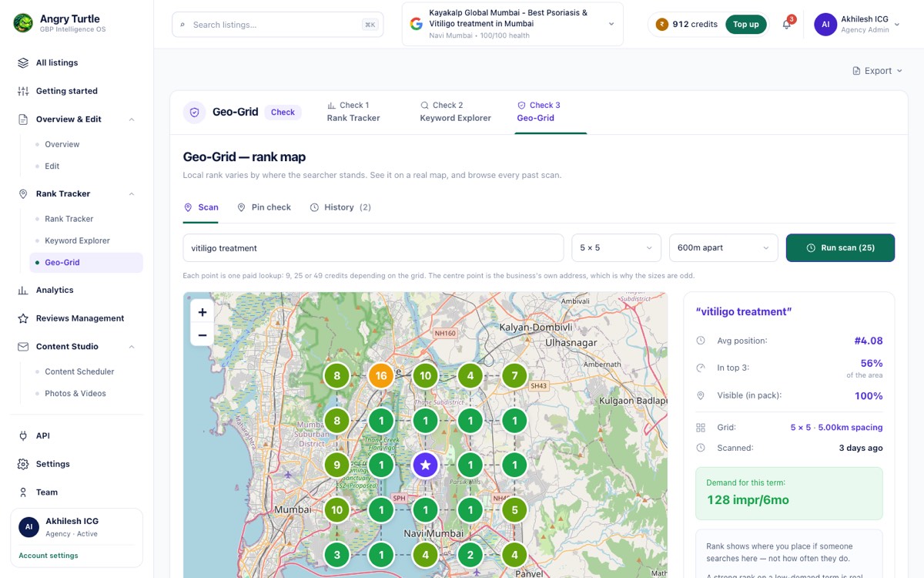Collapse the Rank Tracker sidebar section
924x578 pixels.
tap(132, 194)
